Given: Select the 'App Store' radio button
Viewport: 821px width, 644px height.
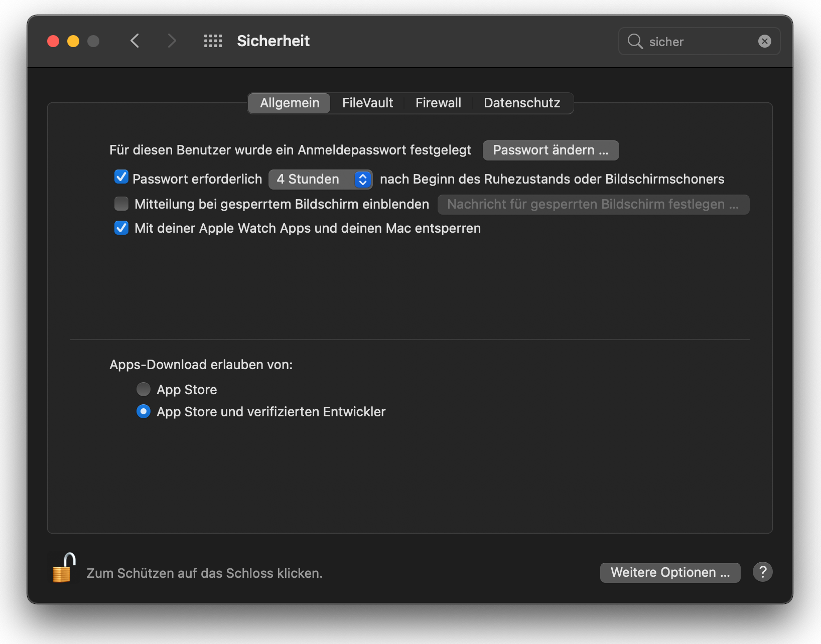Looking at the screenshot, I should click(x=144, y=389).
